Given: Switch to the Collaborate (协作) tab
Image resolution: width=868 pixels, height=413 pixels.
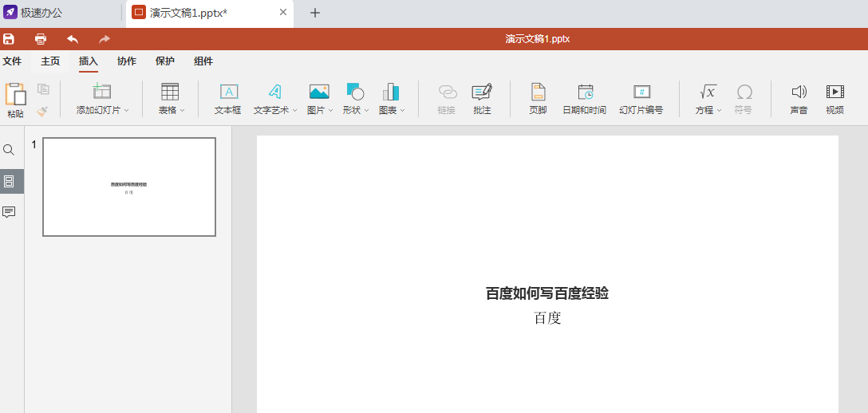Looking at the screenshot, I should coord(127,61).
